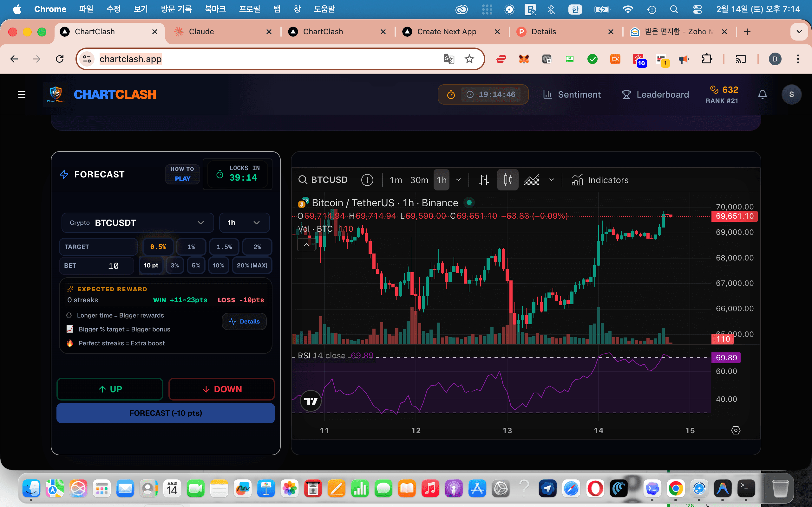Image resolution: width=812 pixels, height=507 pixels.
Task: Open chart settings gear below the price scale
Action: pos(736,430)
